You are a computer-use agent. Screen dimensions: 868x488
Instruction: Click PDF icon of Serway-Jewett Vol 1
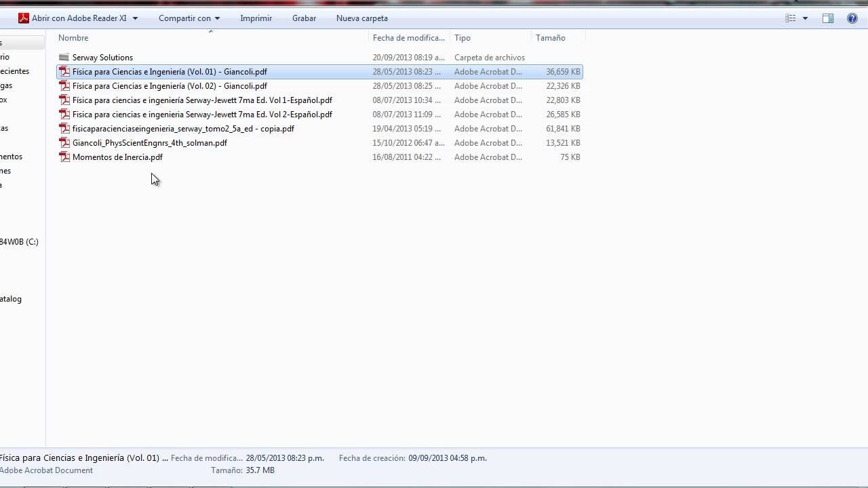[x=64, y=100]
